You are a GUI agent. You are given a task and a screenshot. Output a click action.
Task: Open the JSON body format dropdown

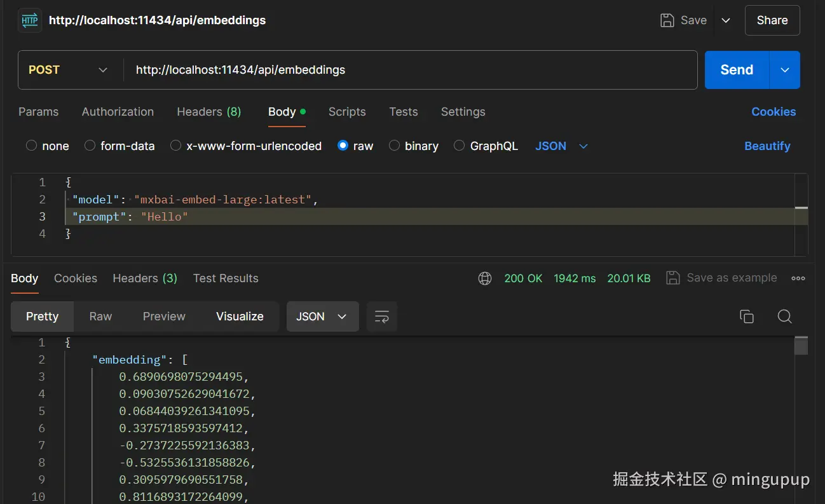tap(561, 146)
